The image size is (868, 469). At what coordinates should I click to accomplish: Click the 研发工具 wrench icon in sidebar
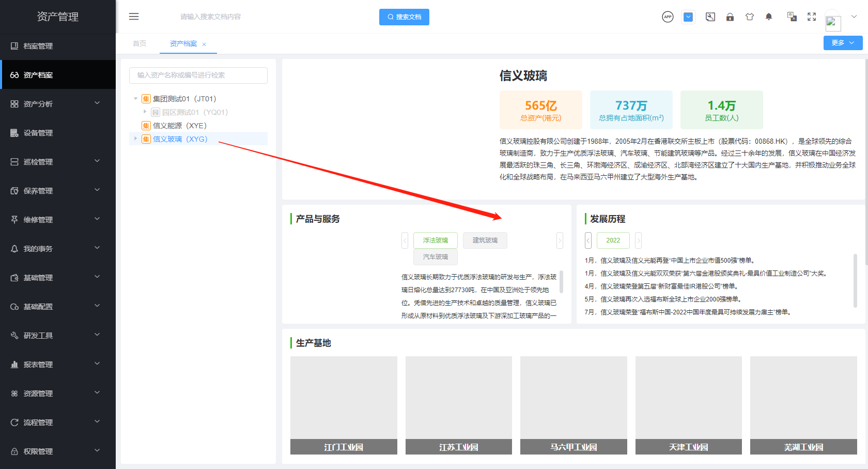click(14, 336)
